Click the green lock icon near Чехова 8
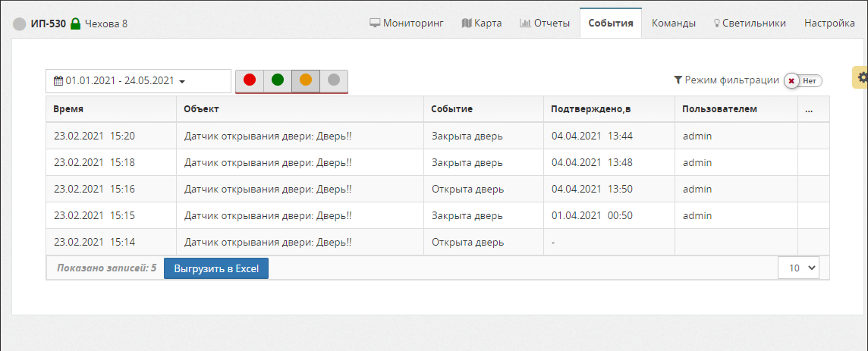The height and width of the screenshot is (351, 868). coord(75,24)
